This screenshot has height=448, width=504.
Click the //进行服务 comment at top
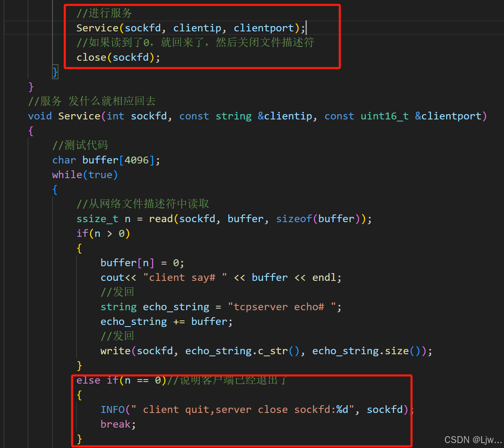point(104,13)
